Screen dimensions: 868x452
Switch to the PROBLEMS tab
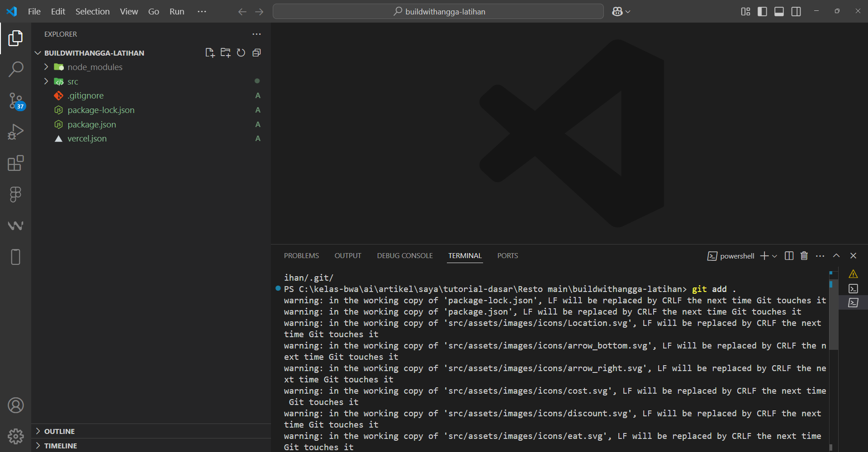[x=301, y=256]
